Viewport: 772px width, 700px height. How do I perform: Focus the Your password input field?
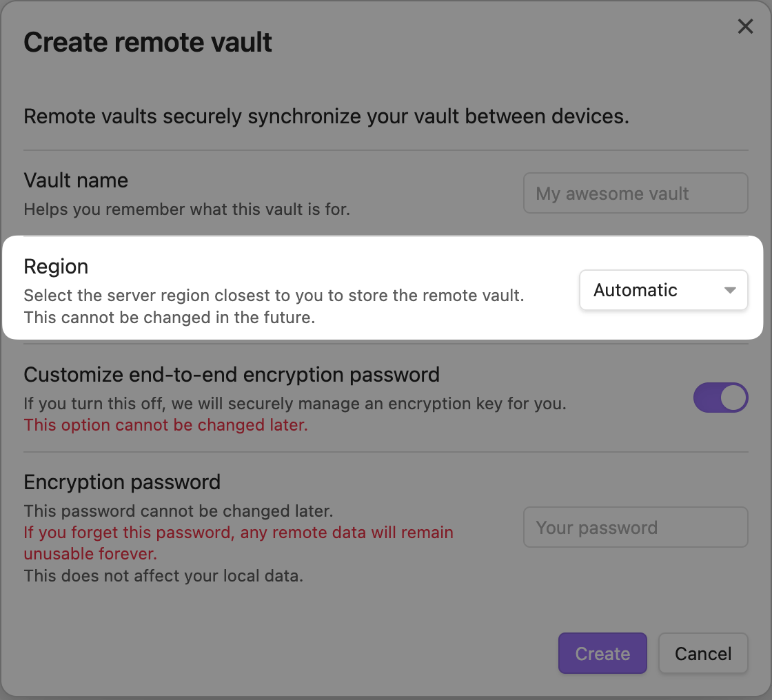click(x=635, y=527)
